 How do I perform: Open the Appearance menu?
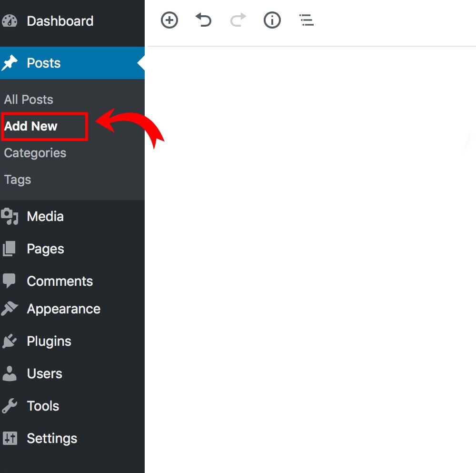tap(63, 309)
